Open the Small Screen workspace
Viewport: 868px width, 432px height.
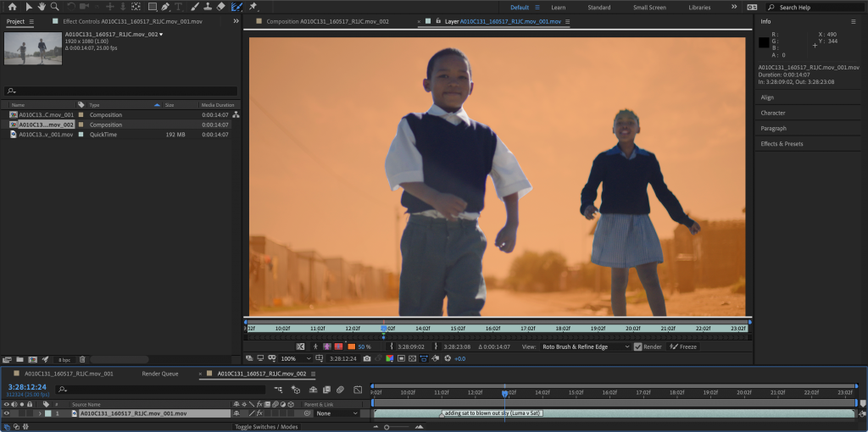point(649,8)
